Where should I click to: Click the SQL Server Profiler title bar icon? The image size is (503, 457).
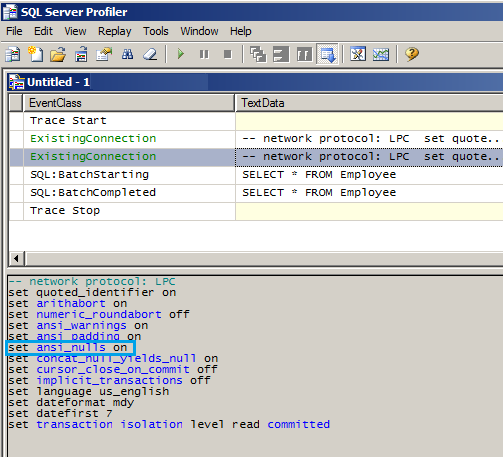[10, 12]
